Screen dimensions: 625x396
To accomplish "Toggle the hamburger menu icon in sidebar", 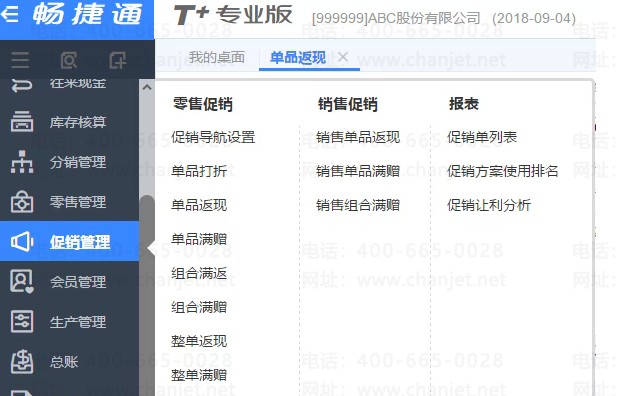I will (x=20, y=60).
